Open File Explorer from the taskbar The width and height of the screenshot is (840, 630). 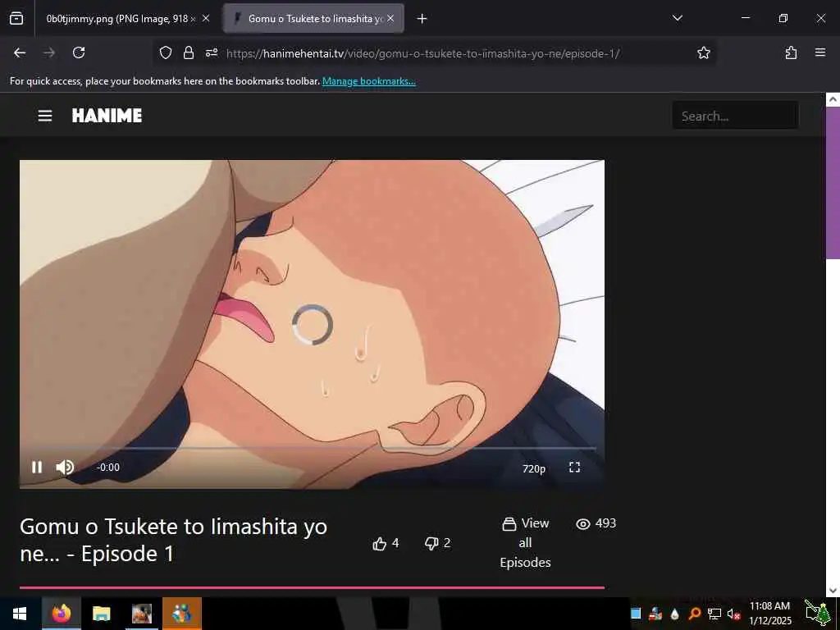101,614
